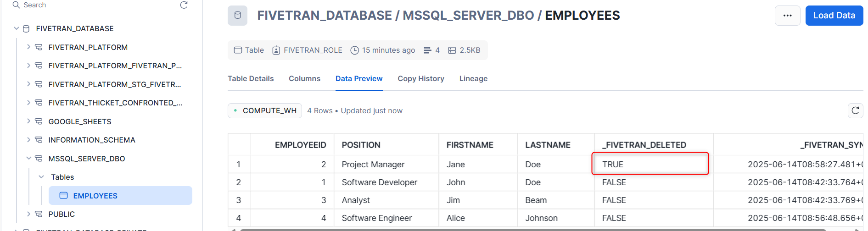Click the Table type icon in info bar
Image resolution: width=868 pixels, height=231 pixels.
click(x=238, y=50)
